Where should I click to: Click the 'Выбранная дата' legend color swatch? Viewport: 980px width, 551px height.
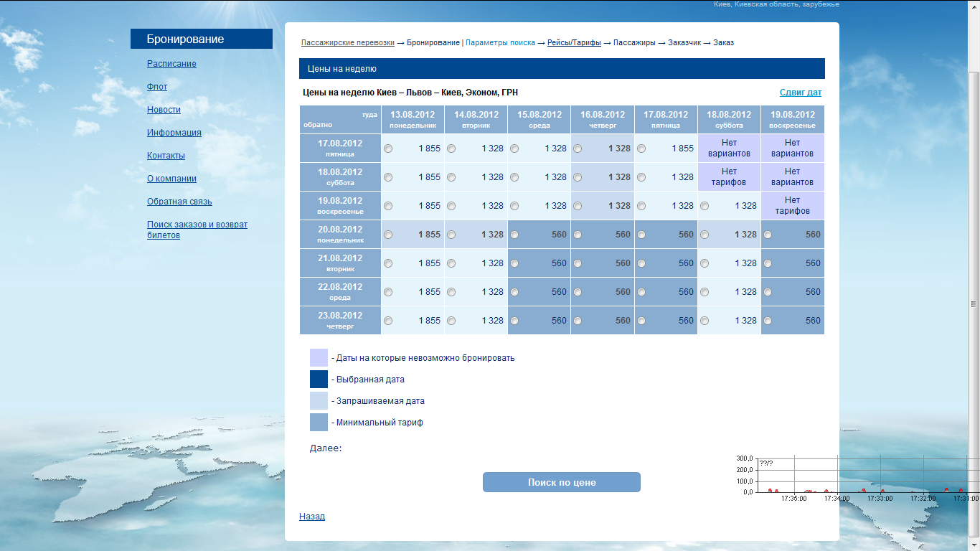coord(319,379)
